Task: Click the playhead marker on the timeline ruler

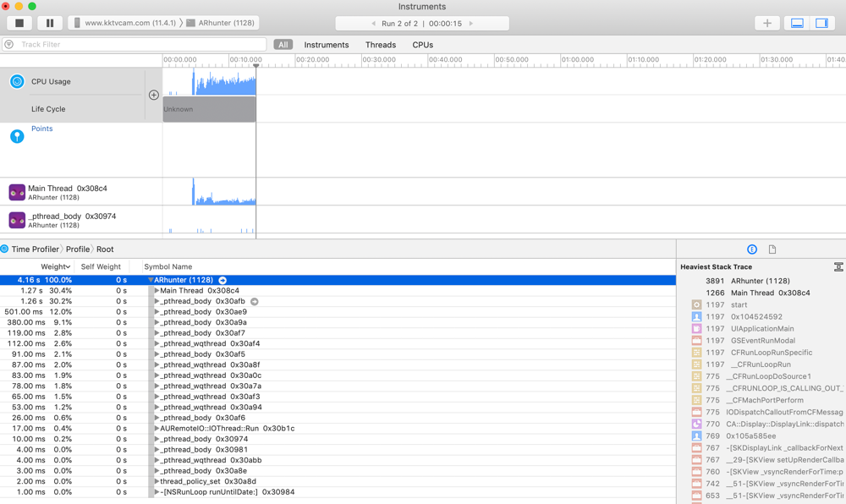Action: [x=256, y=65]
